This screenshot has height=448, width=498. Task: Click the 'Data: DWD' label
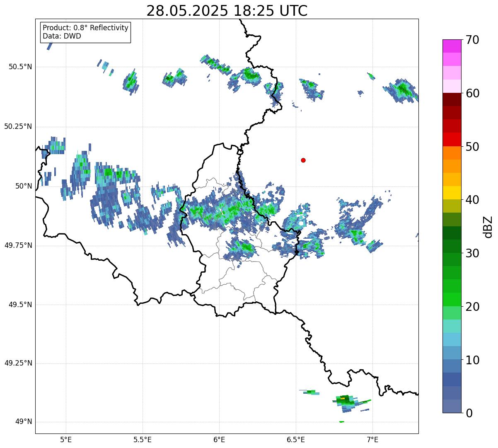[x=62, y=36]
